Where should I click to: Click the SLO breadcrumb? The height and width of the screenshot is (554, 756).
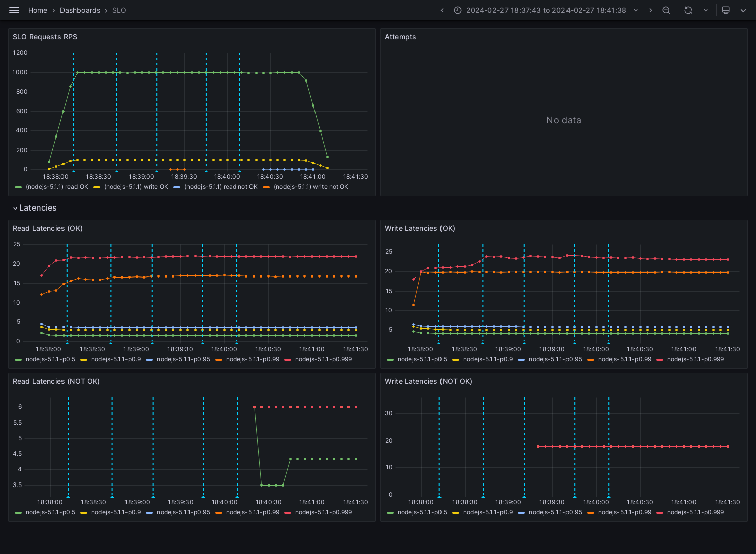(x=119, y=10)
